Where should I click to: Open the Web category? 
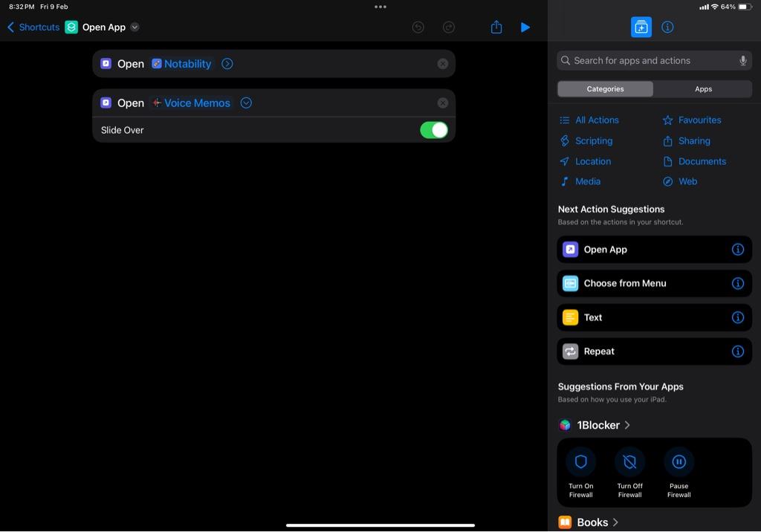pyautogui.click(x=680, y=181)
